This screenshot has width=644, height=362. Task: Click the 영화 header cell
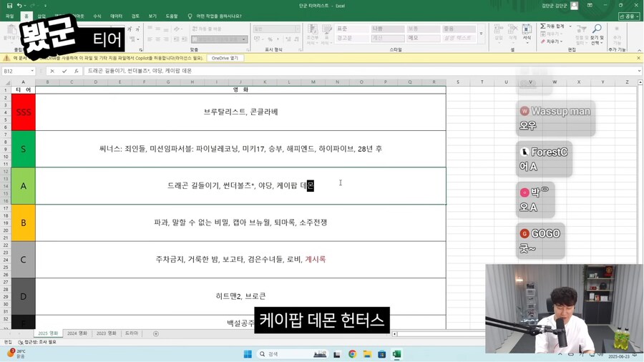tap(240, 89)
